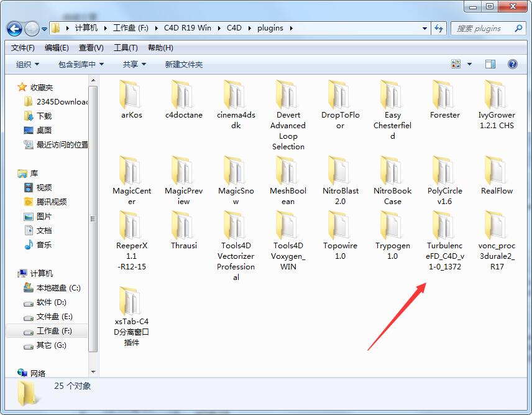Viewport: 532px width, 415px height.
Task: Click the back navigation arrow
Action: pos(14,29)
